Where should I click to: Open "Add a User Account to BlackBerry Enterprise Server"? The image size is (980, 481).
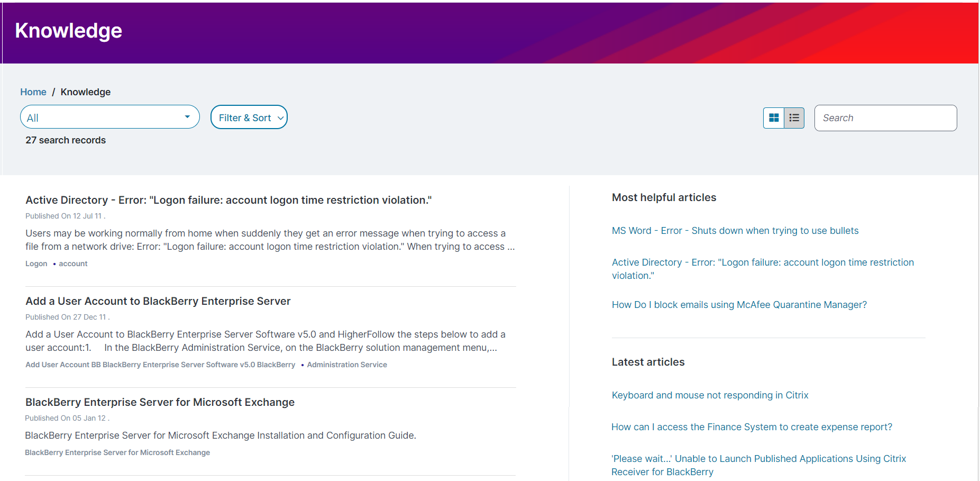158,301
